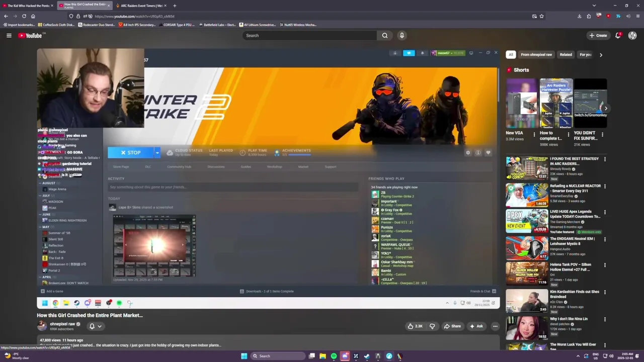Open the 'Arc Raiders Harvester Puzzle' Short
Screen dimensions: 644x362
[x=556, y=103]
